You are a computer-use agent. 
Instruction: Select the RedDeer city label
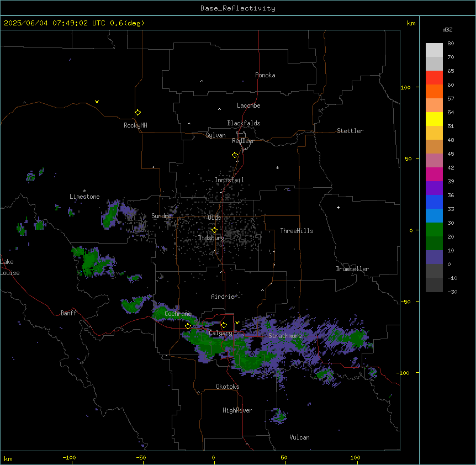(243, 141)
